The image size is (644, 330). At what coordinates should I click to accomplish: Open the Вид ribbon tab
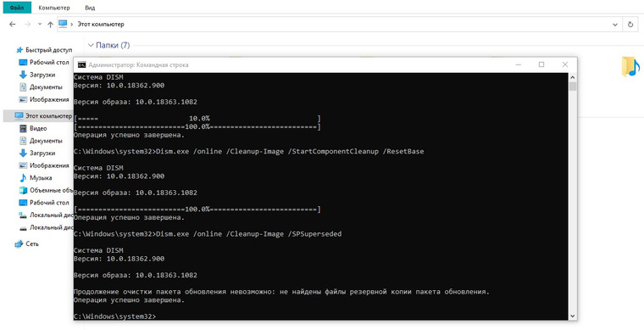coord(90,8)
